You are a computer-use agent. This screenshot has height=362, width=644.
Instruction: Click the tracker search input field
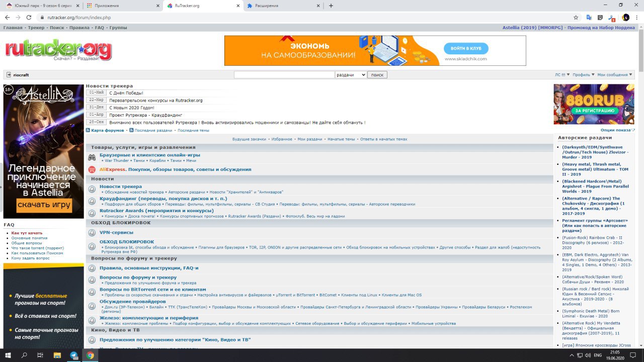(284, 75)
